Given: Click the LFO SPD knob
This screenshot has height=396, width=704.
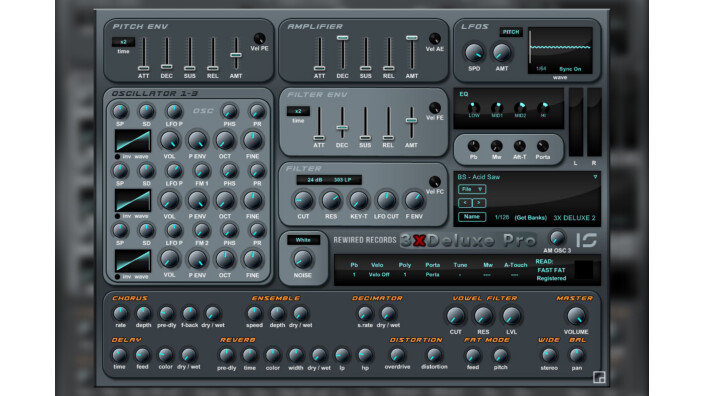Looking at the screenshot, I should (x=474, y=53).
